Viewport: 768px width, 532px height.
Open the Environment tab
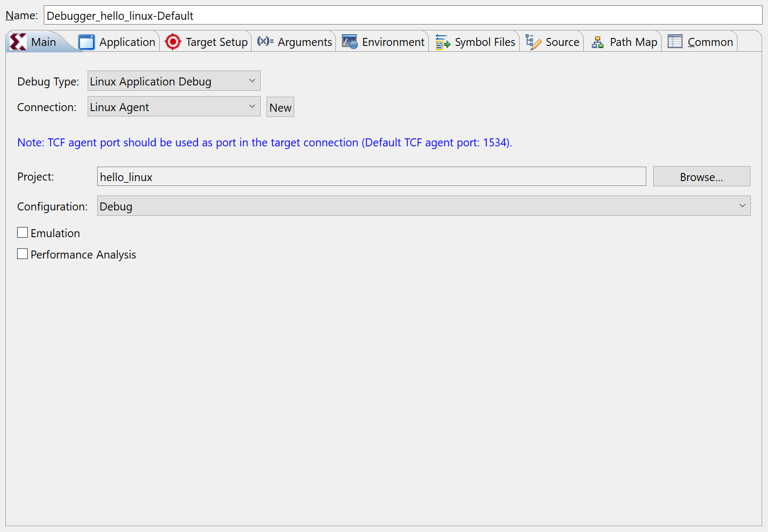pyautogui.click(x=383, y=42)
